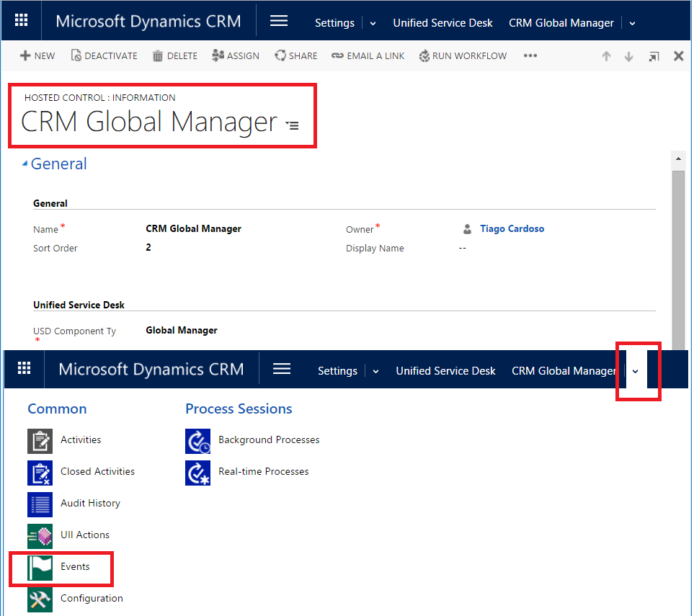Click RUN WORKFLOW in the command bar
Image resolution: width=694 pixels, height=616 pixels.
(462, 56)
